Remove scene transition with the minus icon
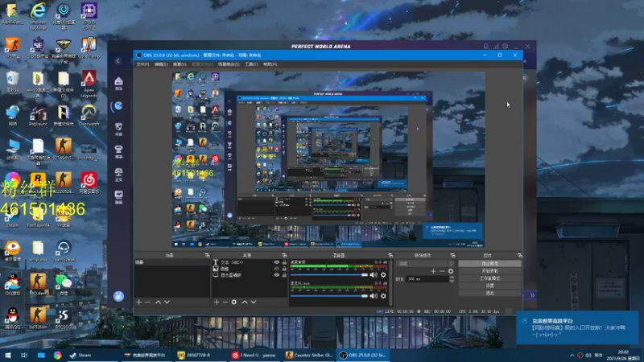 pyautogui.click(x=442, y=271)
